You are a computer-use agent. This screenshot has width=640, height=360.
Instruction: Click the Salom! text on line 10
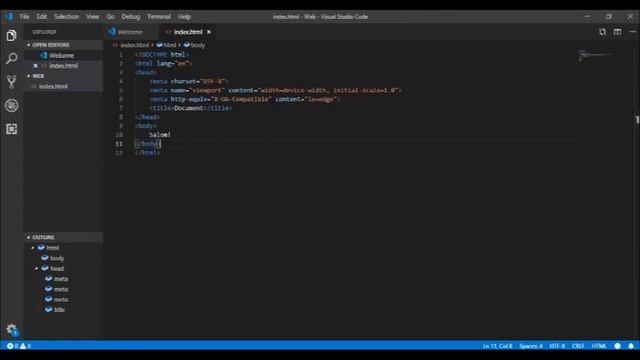click(x=160, y=135)
